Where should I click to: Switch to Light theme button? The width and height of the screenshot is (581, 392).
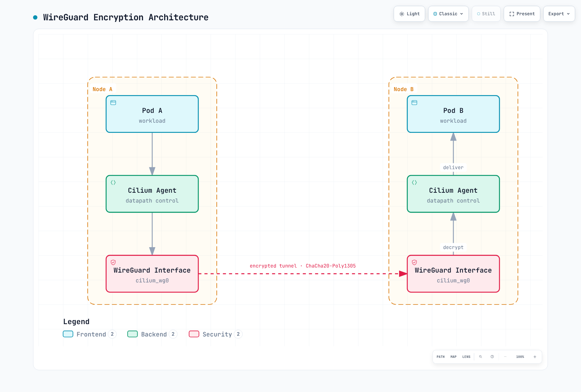(x=409, y=14)
